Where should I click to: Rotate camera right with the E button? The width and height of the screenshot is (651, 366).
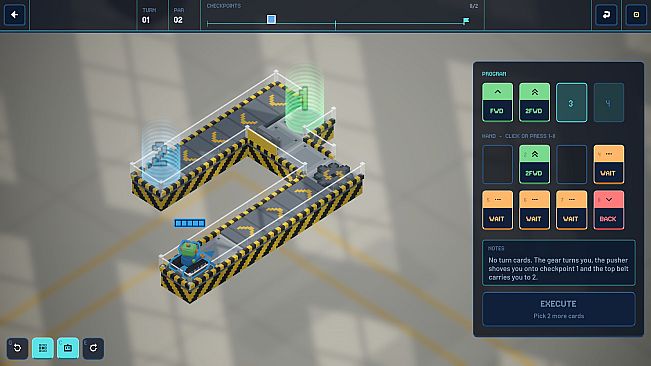[93, 348]
